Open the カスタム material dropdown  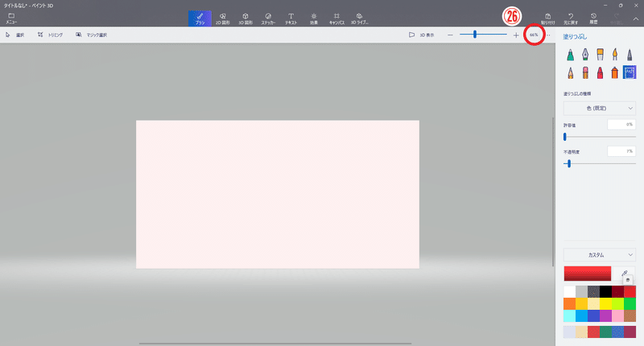coord(599,255)
